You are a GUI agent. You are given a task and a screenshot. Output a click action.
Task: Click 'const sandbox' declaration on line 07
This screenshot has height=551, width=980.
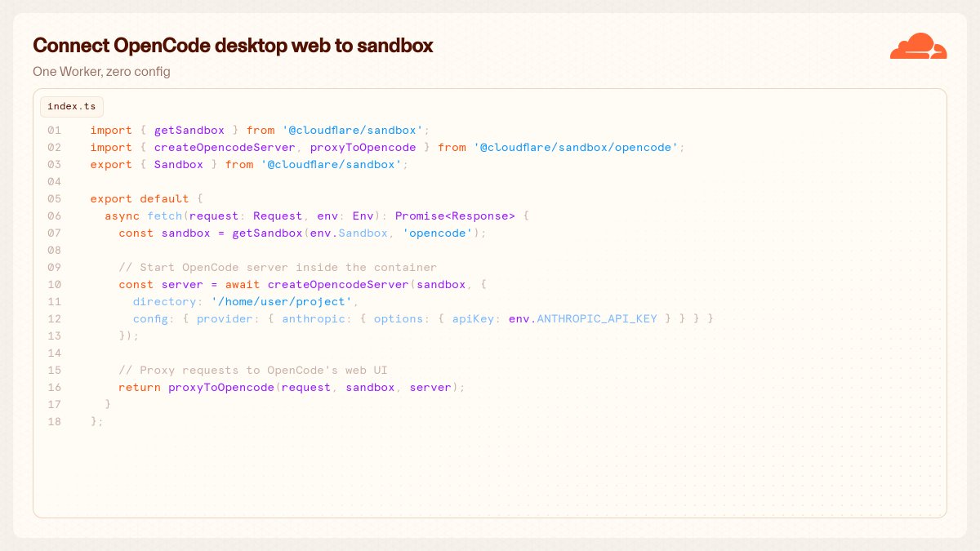tap(164, 233)
